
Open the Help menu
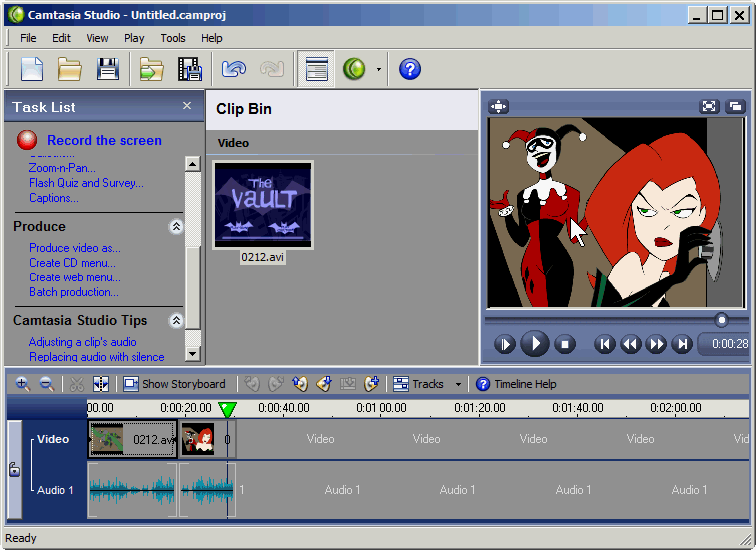(211, 38)
